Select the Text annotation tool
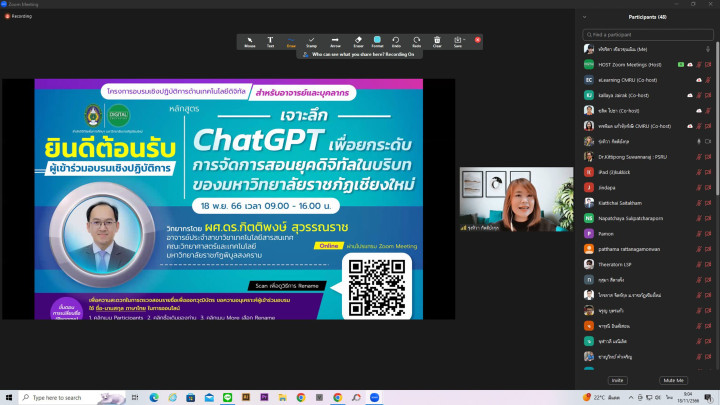The width and height of the screenshot is (720, 405). 270,42
